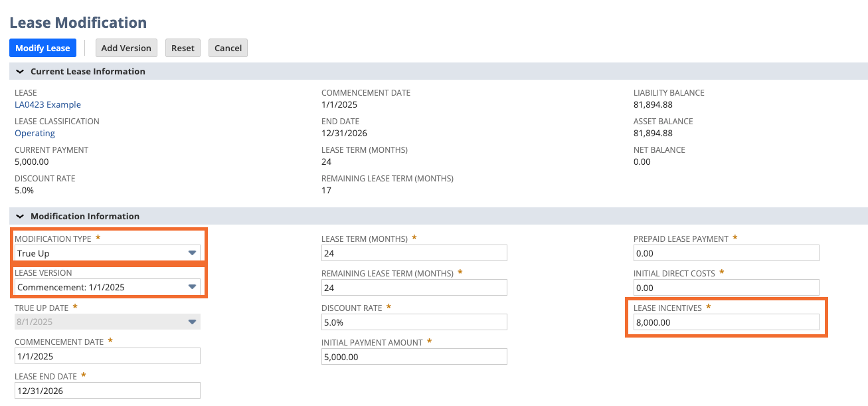Edit the Lease Incentives amount field
The image size is (868, 406).
click(x=725, y=322)
